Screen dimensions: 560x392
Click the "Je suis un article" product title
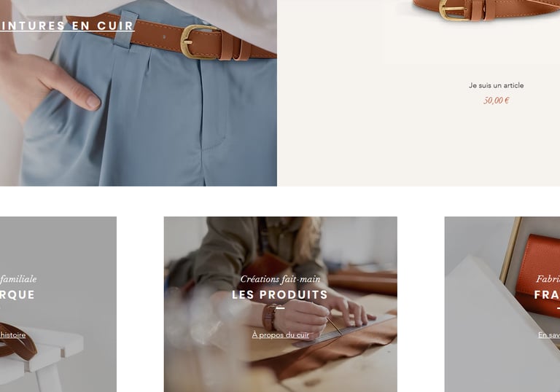[496, 85]
